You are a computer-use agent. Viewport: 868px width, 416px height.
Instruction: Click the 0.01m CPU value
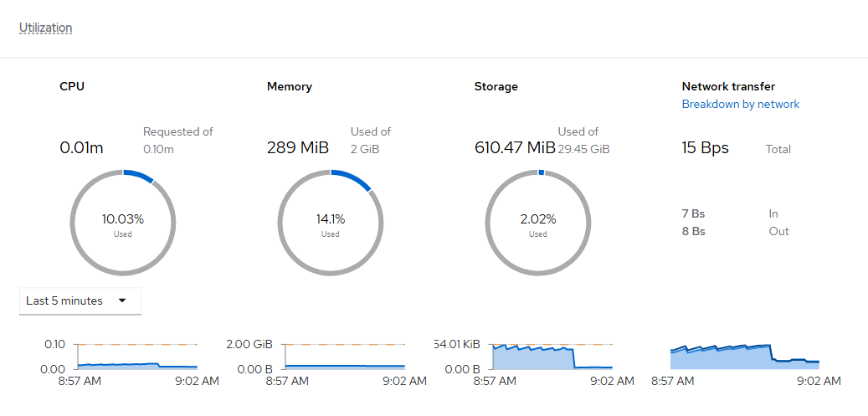pos(81,148)
